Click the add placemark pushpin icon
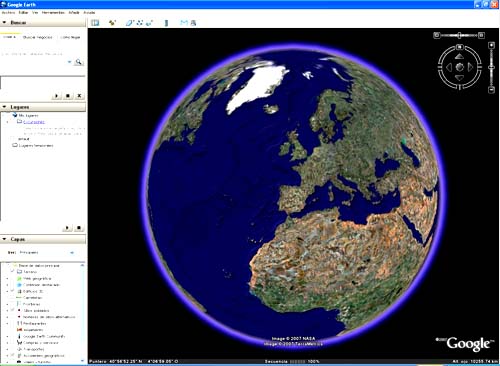Screen dimensions: 500x366 (112, 23)
